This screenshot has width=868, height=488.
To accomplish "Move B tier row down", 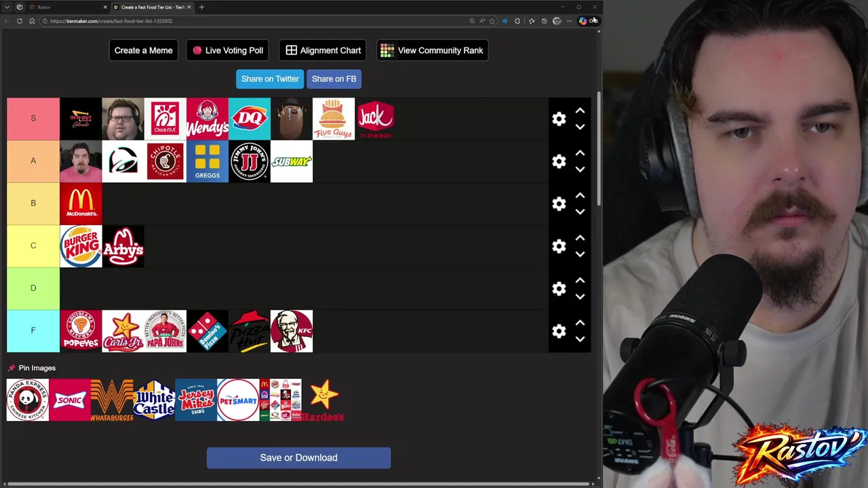I will pyautogui.click(x=580, y=211).
